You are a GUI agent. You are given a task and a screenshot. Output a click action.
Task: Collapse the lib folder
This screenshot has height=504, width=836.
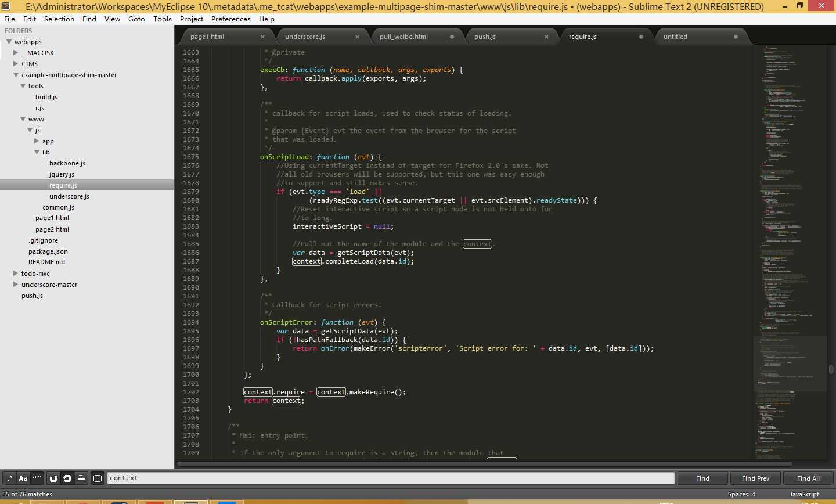(x=37, y=152)
